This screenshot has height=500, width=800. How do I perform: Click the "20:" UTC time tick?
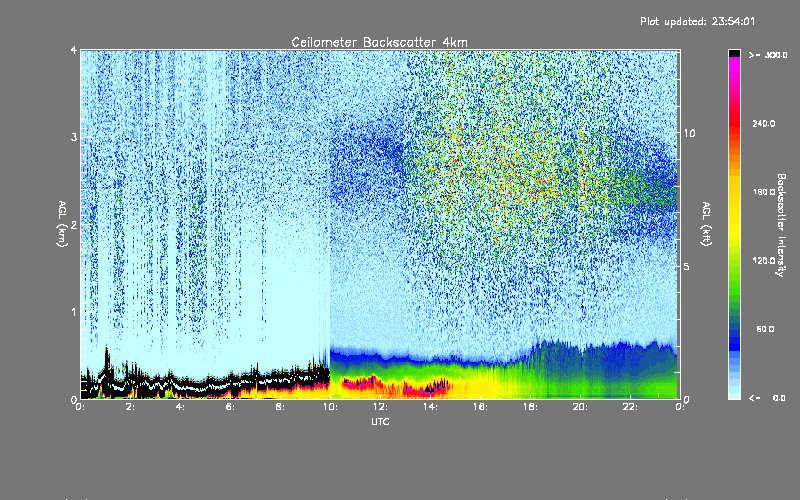point(580,407)
